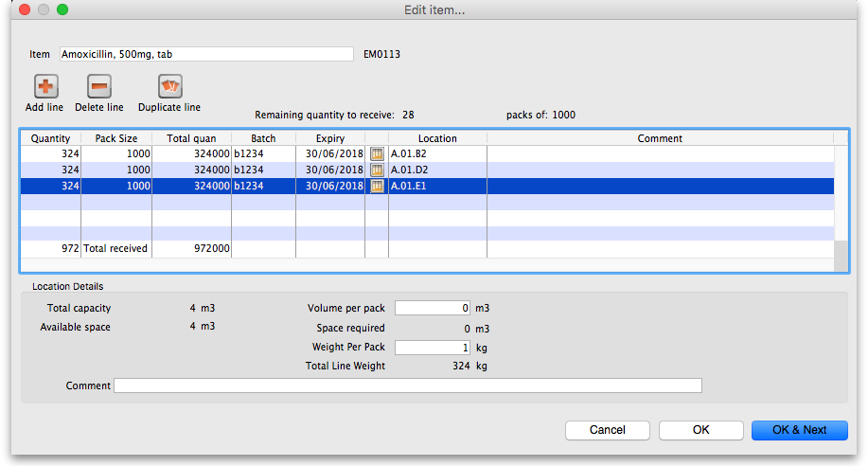Click the Location column header

437,138
